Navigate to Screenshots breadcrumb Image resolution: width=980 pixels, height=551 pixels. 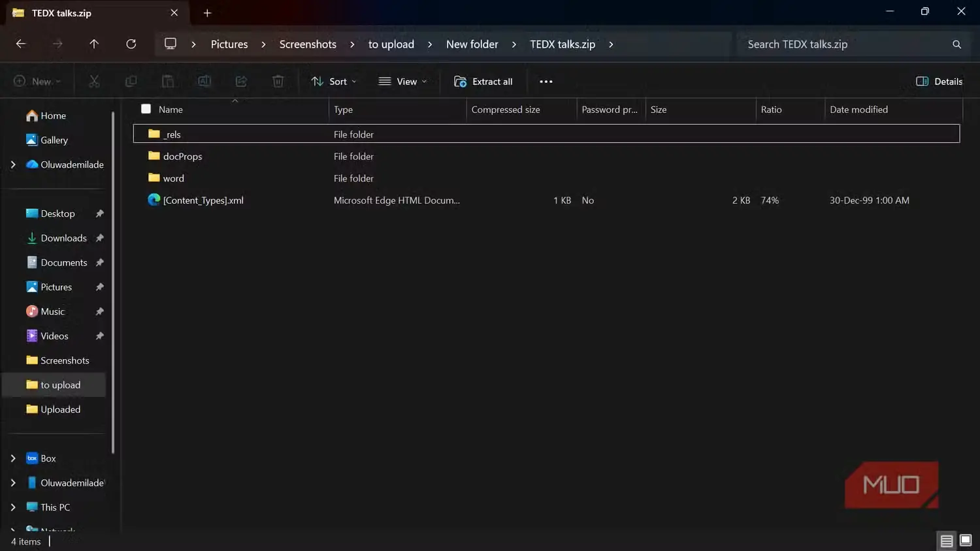click(308, 44)
